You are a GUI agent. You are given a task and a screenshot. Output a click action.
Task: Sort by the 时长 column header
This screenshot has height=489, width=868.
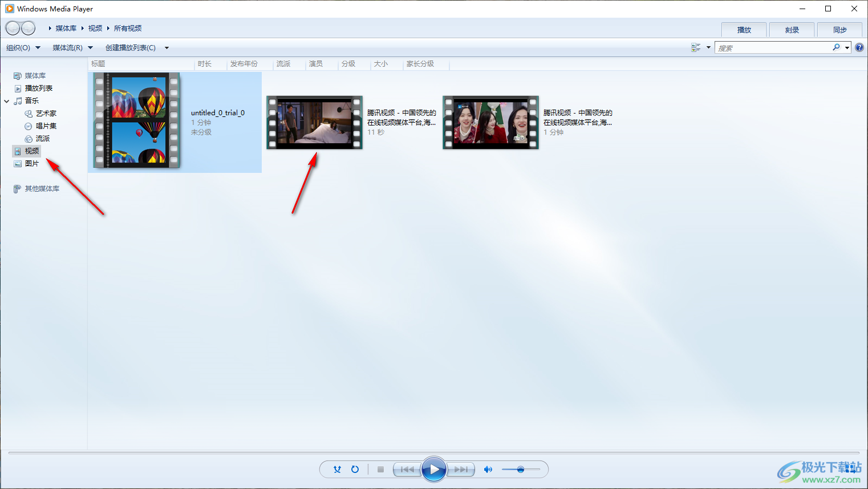205,64
